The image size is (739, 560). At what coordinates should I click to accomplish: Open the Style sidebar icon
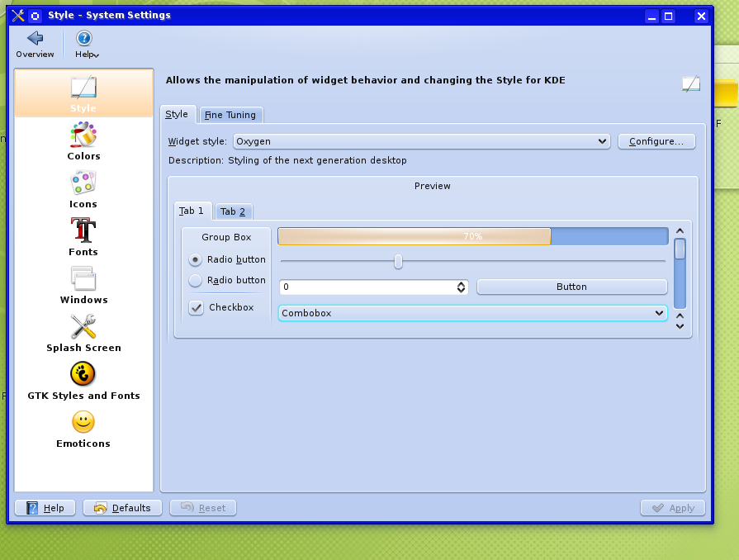(x=83, y=93)
